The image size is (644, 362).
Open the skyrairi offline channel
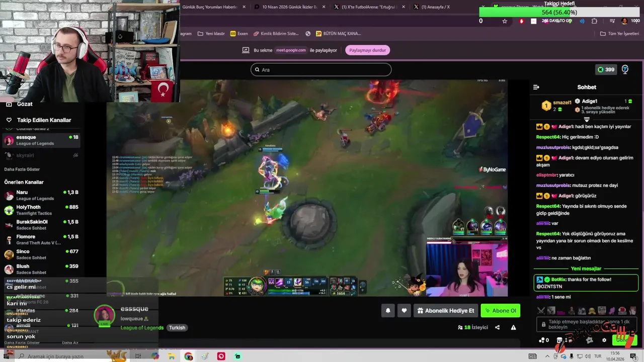pos(41,155)
